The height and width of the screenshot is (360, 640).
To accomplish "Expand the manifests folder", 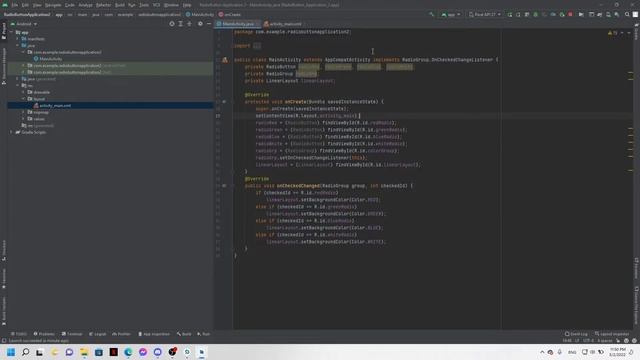I will coord(18,39).
